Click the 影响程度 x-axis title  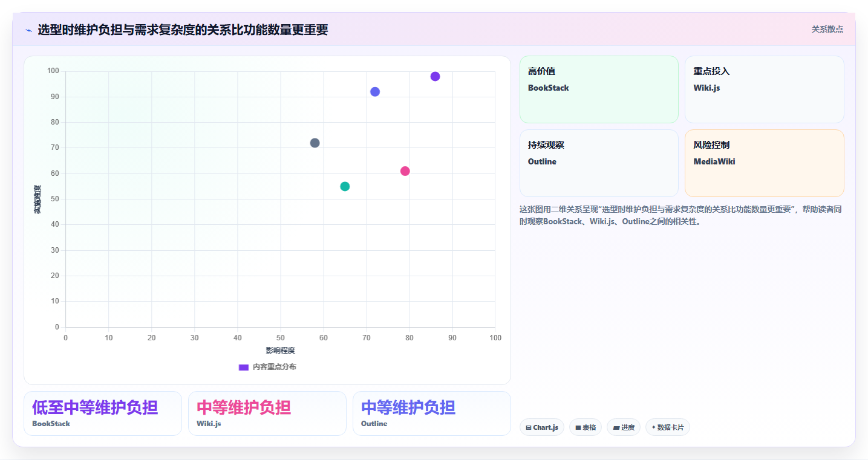tap(281, 351)
